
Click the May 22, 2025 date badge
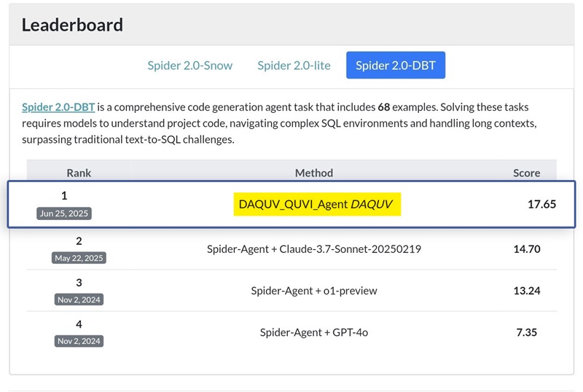tap(79, 258)
